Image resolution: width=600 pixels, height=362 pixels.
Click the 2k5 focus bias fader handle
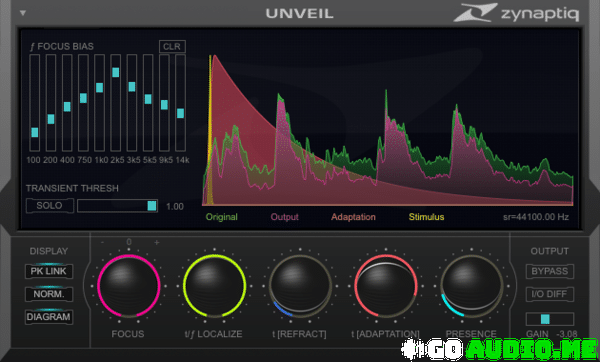coord(116,72)
